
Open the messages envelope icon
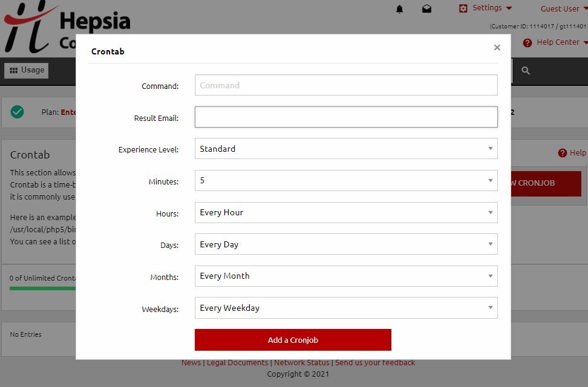pyautogui.click(x=426, y=9)
